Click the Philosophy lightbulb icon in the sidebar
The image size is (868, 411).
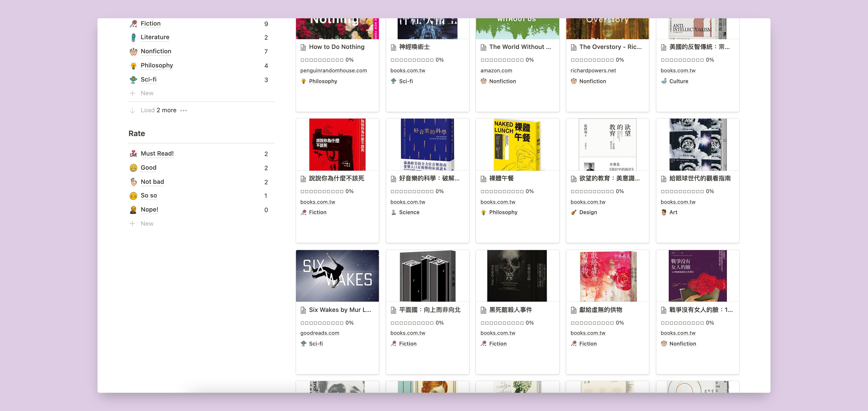133,66
